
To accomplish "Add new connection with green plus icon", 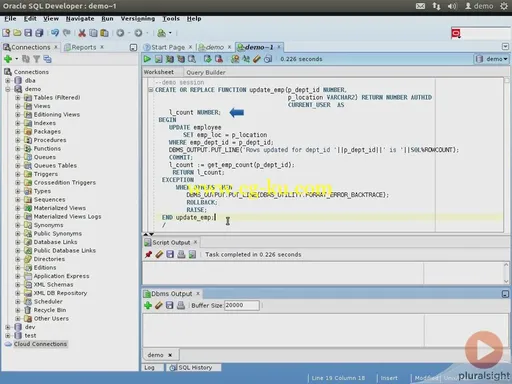I will pyautogui.click(x=8, y=59).
